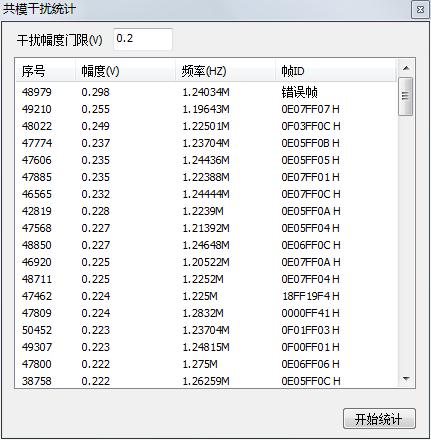Select the row with 序号 50452

[206, 330]
